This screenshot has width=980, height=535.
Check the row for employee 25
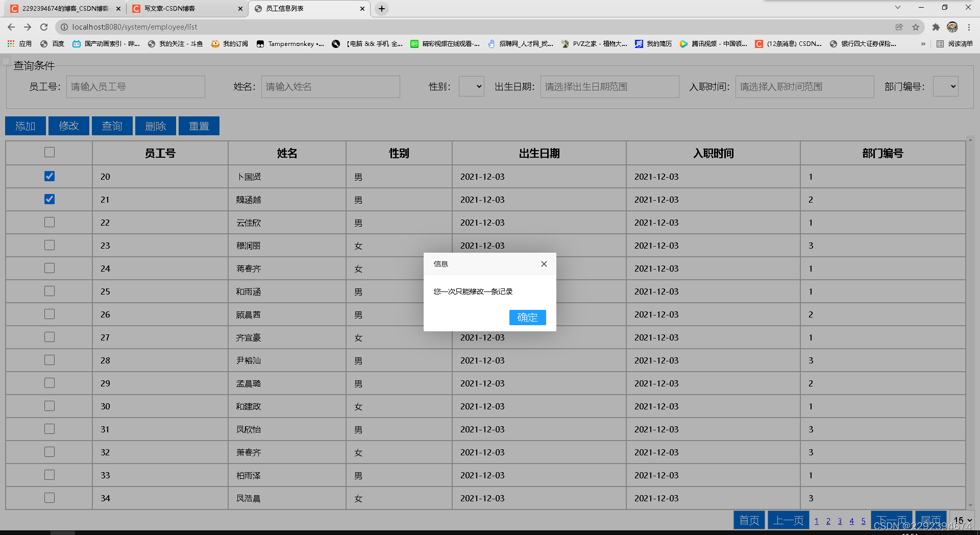click(50, 291)
